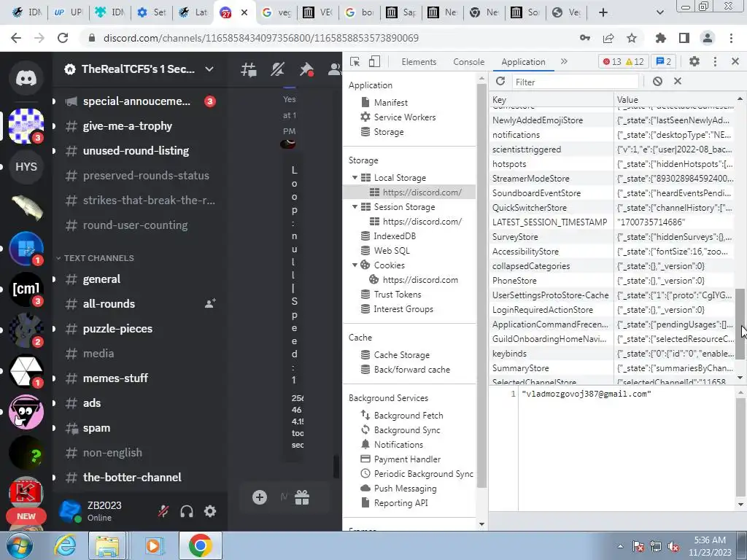Switch to Elements tab

pos(419,62)
